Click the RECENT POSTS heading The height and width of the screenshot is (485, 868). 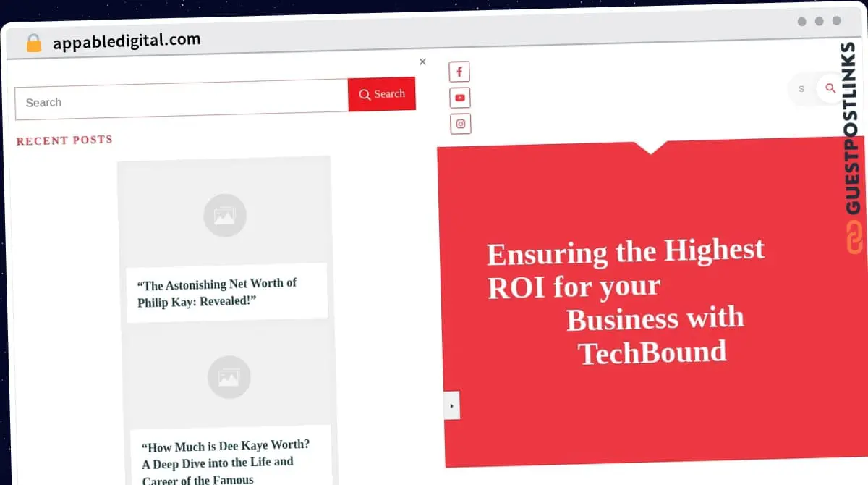64,140
